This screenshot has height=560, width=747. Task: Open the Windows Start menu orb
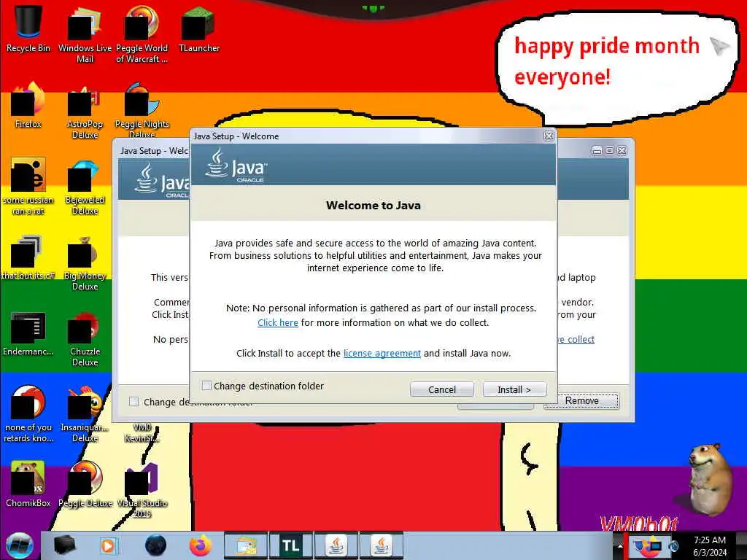pyautogui.click(x=20, y=545)
